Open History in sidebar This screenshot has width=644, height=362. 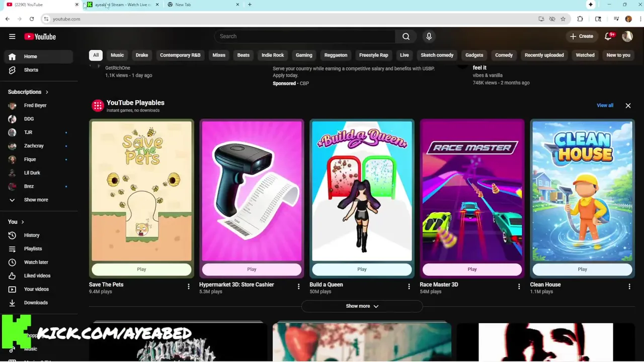click(39, 235)
